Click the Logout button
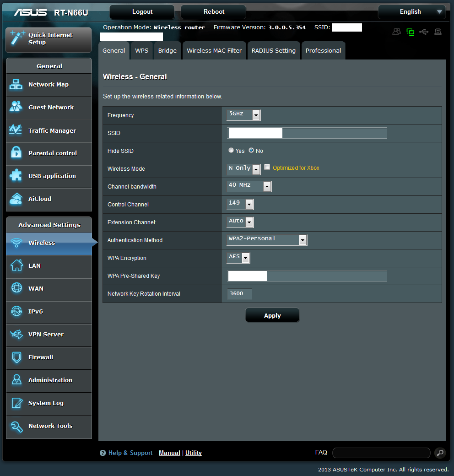This screenshot has width=454, height=476. pos(142,12)
